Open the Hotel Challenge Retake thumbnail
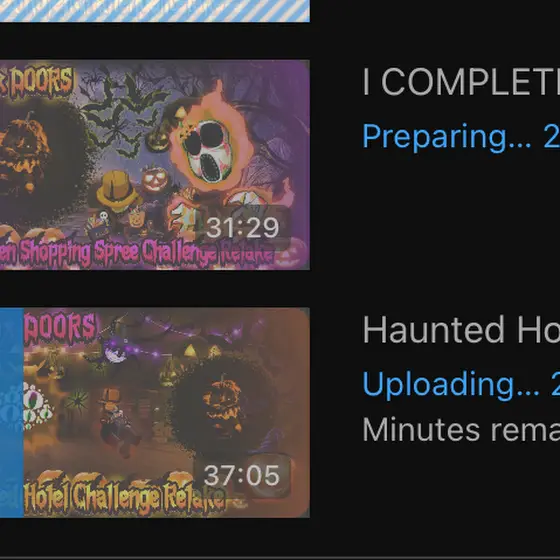 tap(155, 412)
